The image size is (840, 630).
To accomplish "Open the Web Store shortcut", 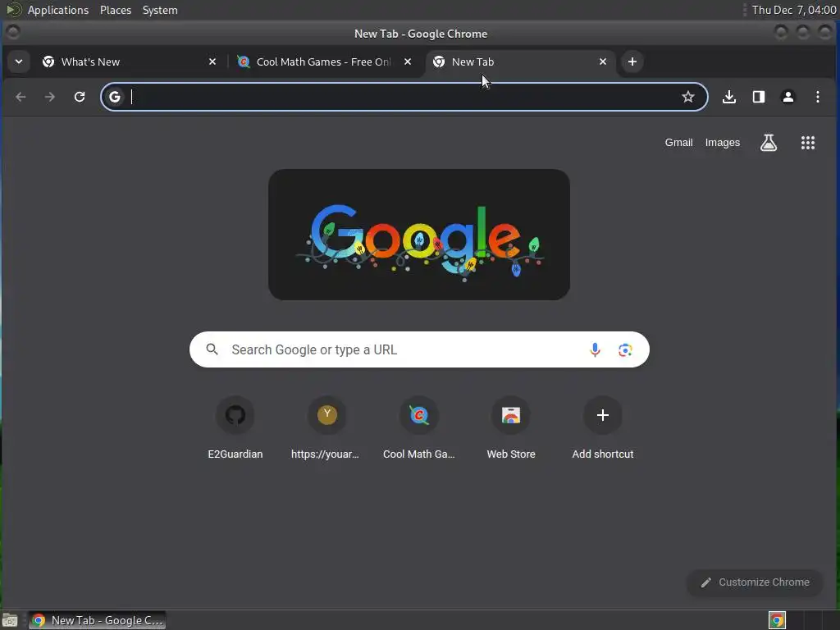I will click(x=511, y=428).
